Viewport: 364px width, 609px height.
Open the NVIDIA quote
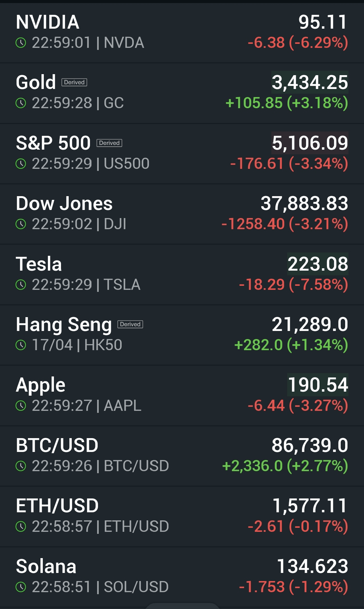(48, 22)
